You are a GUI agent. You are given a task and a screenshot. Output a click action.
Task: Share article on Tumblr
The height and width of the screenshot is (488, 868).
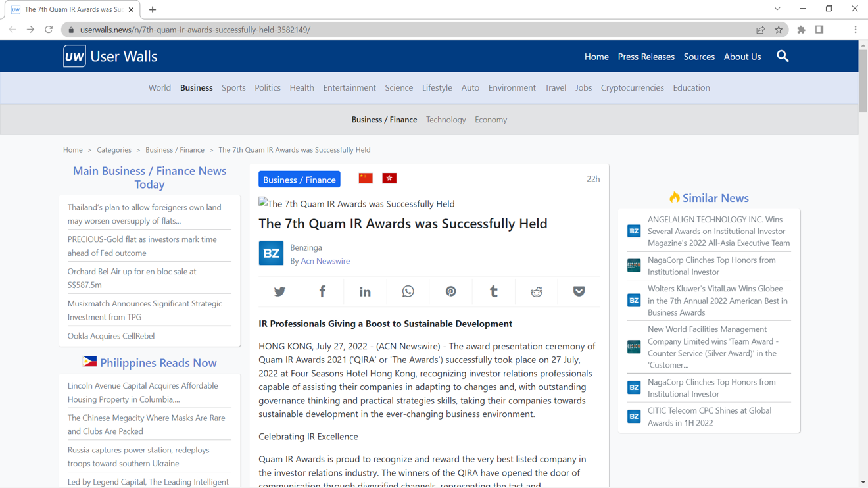[x=493, y=291]
